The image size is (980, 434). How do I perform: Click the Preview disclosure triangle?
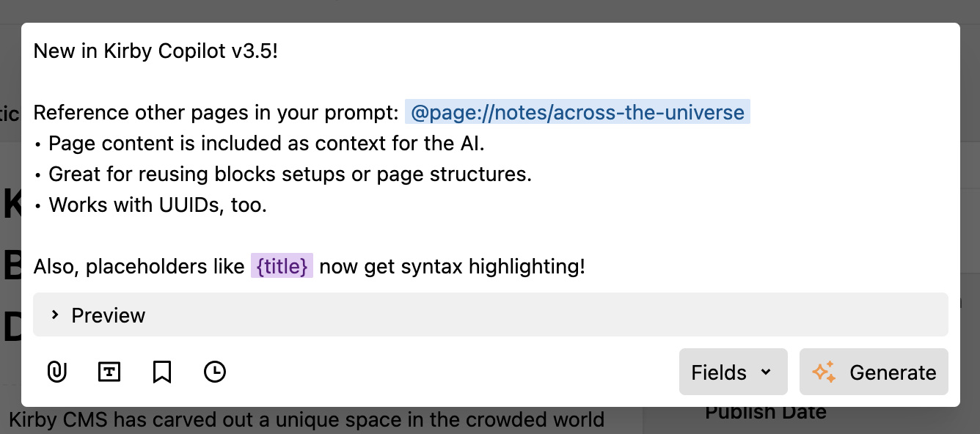54,315
